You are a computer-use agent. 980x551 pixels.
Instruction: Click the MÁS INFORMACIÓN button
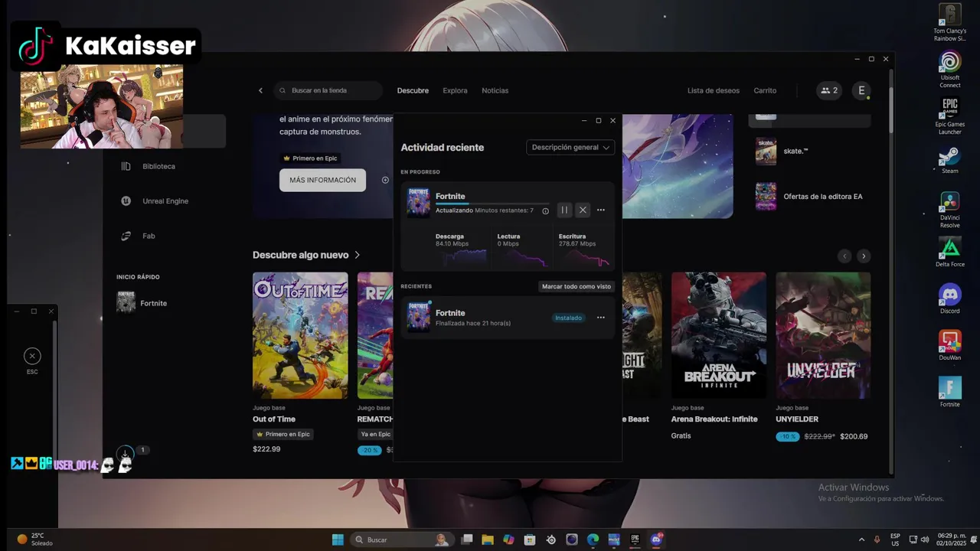pos(322,180)
